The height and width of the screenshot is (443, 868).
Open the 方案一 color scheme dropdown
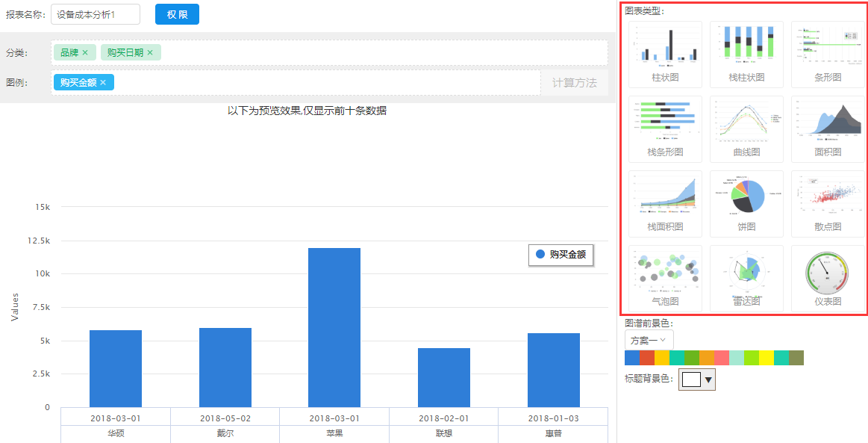tap(649, 340)
